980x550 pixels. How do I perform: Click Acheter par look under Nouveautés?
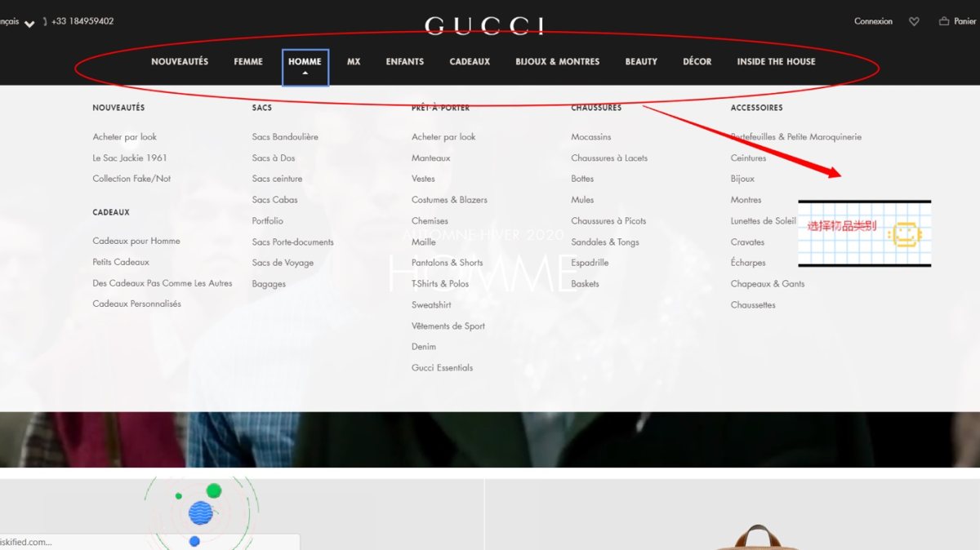(125, 137)
